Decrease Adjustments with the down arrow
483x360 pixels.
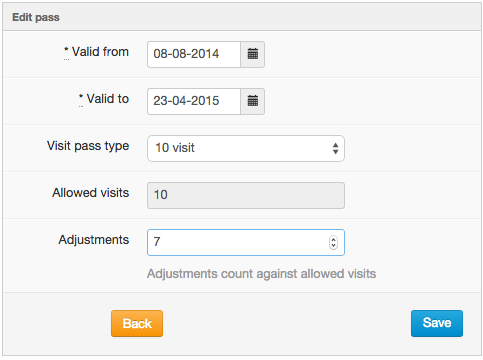[333, 246]
